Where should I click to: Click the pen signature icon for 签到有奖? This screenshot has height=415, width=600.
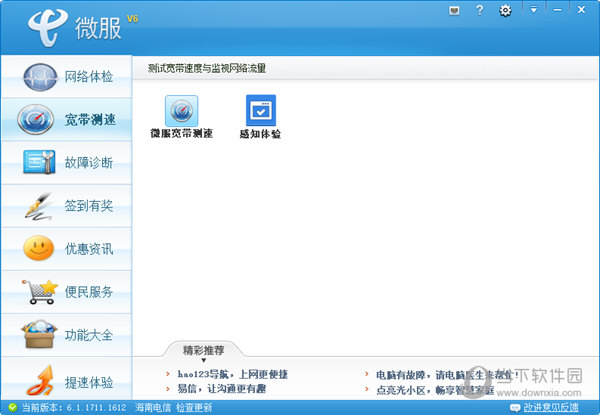tap(38, 207)
